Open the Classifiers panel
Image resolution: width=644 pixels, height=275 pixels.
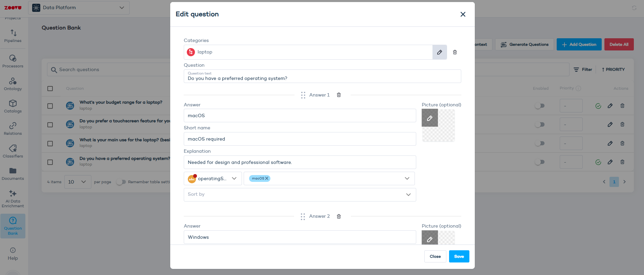(x=13, y=151)
